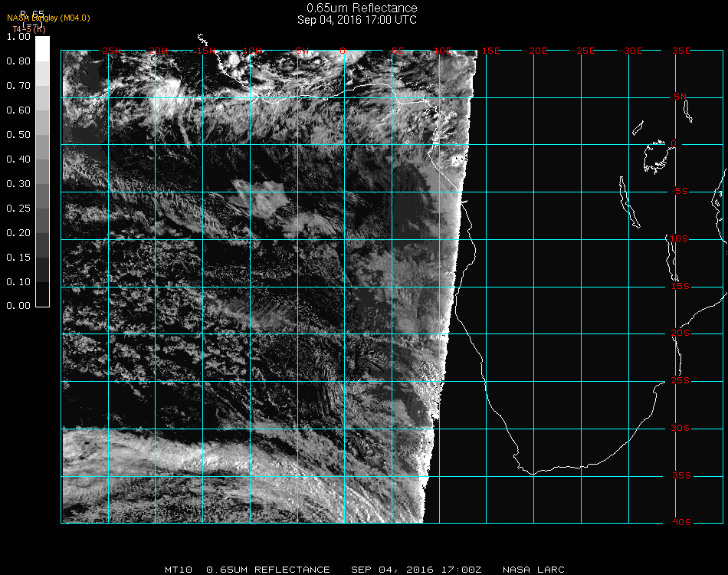Viewport: 728px width, 575px height.
Task: Select the 0.60 color bar value
Action: (18, 110)
